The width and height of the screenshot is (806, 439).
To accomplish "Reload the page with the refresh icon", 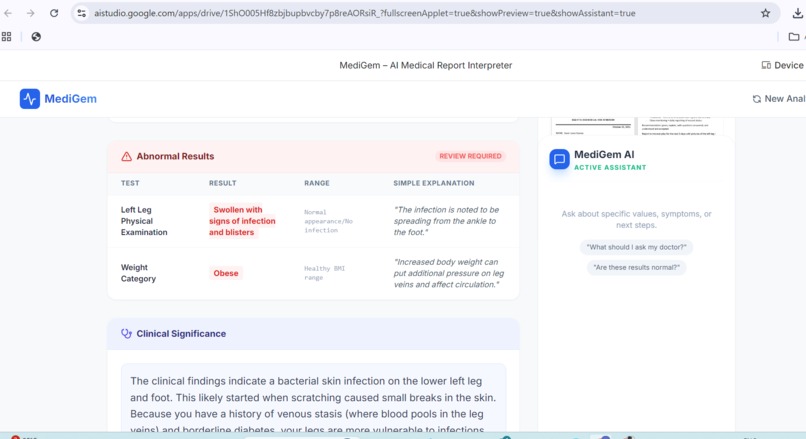I will [54, 13].
